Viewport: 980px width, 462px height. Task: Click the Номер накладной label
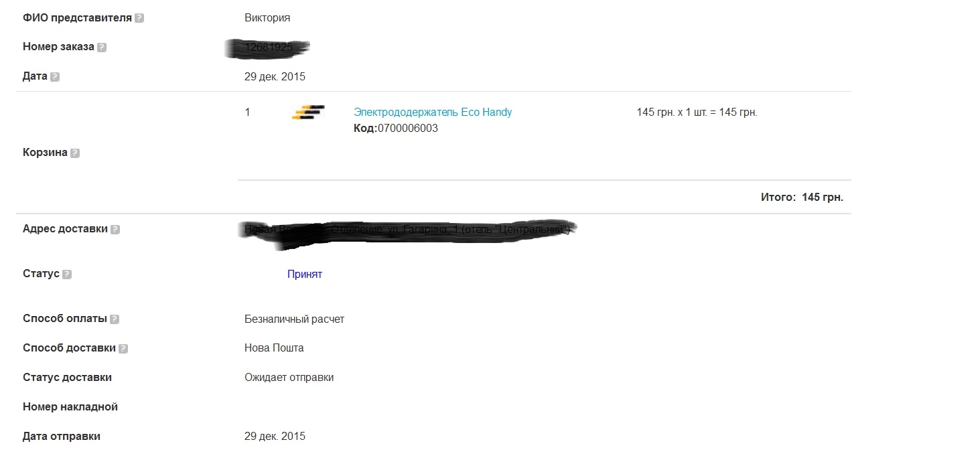(70, 407)
